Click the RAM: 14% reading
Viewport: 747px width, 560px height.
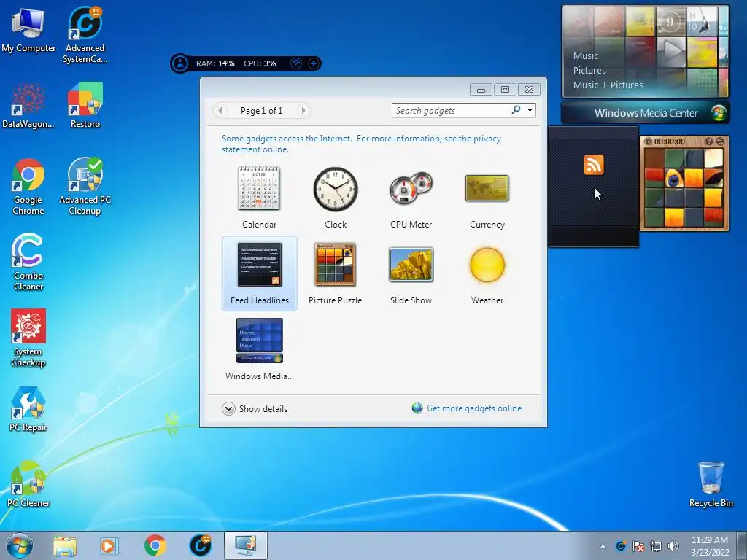215,63
